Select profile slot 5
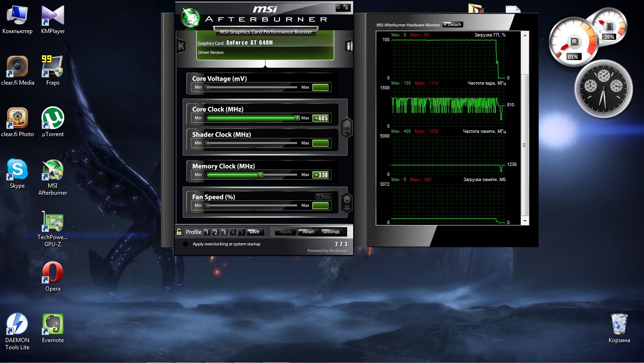The width and height of the screenshot is (644, 363). point(242,232)
